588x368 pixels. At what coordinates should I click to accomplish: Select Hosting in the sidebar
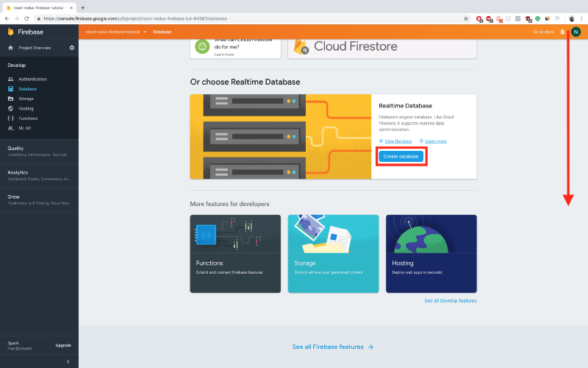tap(26, 108)
